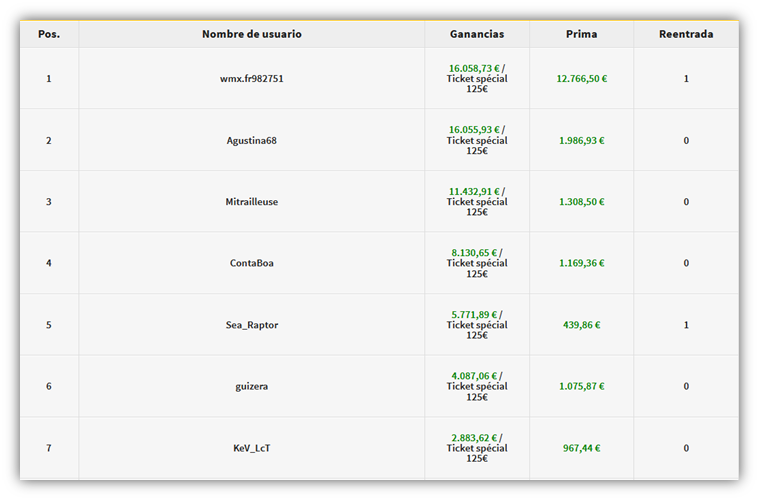Select username Agustina68
The height and width of the screenshot is (500, 759).
[x=251, y=141]
